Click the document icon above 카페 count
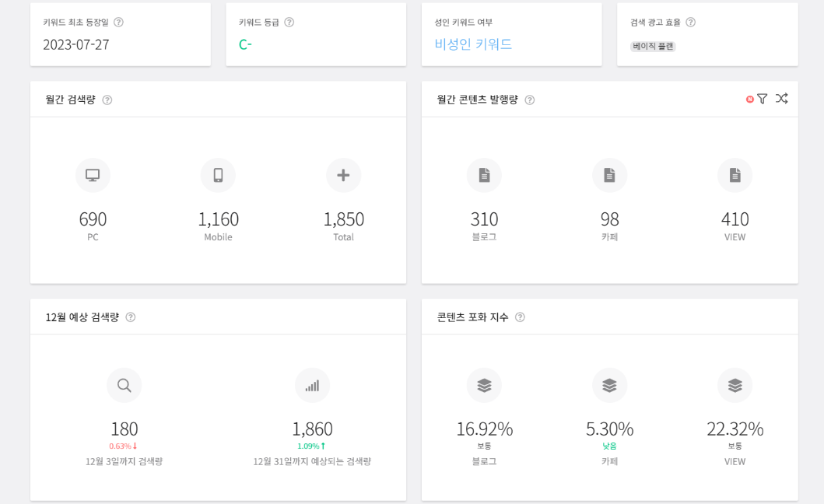Image resolution: width=824 pixels, height=504 pixels. (609, 175)
